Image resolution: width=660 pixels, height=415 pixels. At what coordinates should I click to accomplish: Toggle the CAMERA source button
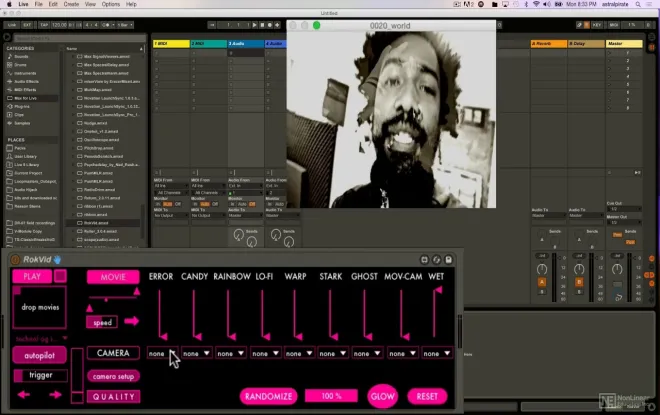pyautogui.click(x=113, y=353)
